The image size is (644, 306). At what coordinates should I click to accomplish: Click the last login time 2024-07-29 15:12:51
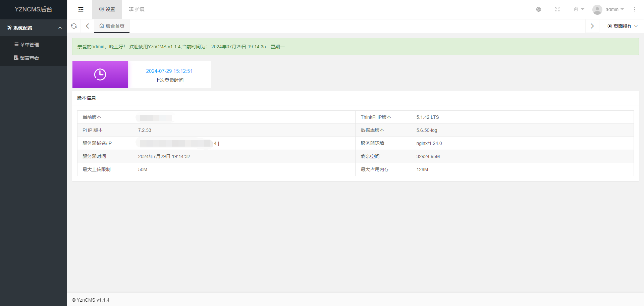(x=169, y=71)
